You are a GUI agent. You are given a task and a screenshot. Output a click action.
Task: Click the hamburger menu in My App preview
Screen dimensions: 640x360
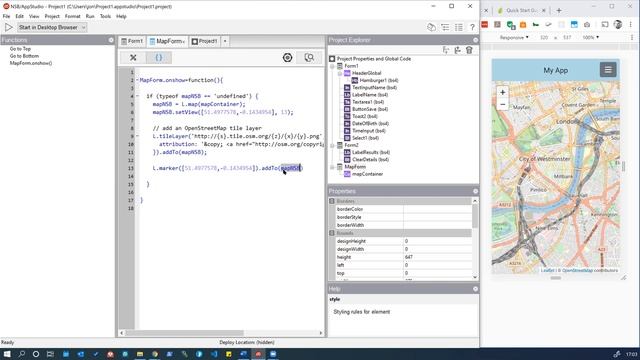(608, 70)
